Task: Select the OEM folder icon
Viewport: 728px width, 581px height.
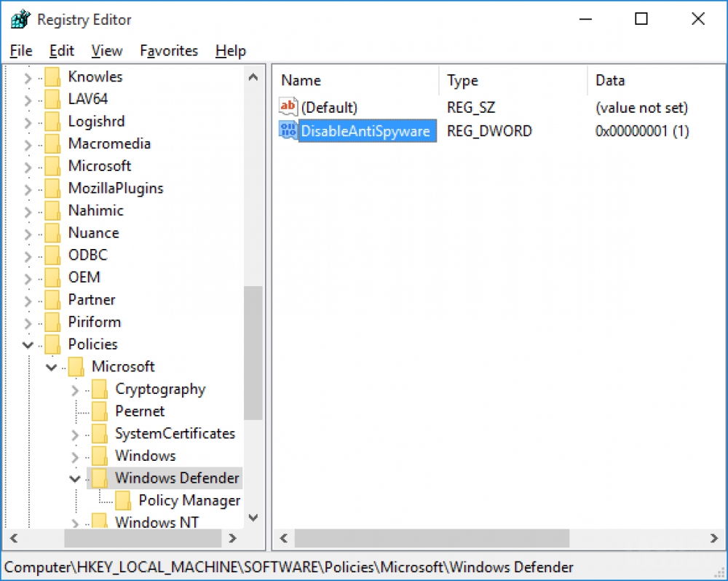Action: (x=52, y=277)
